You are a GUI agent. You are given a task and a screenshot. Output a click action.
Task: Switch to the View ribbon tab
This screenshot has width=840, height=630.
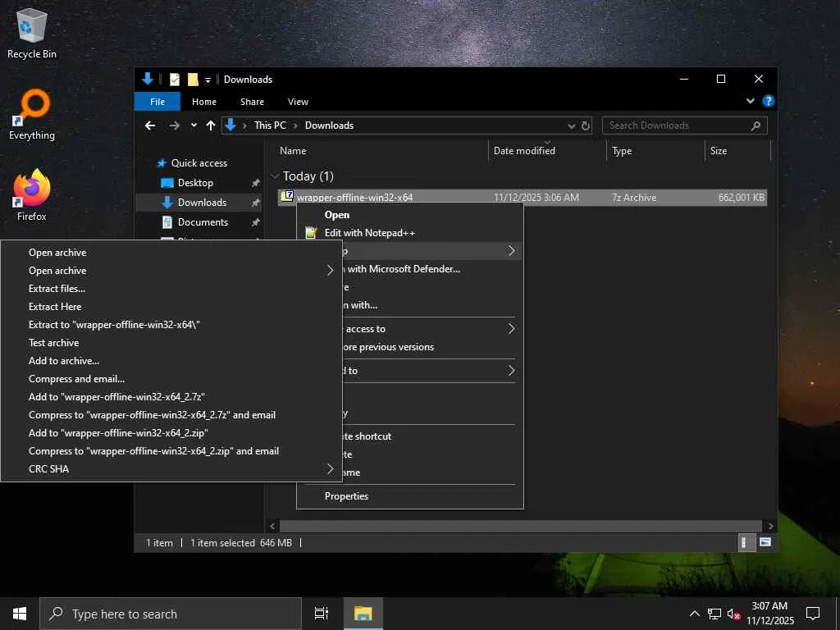tap(298, 101)
